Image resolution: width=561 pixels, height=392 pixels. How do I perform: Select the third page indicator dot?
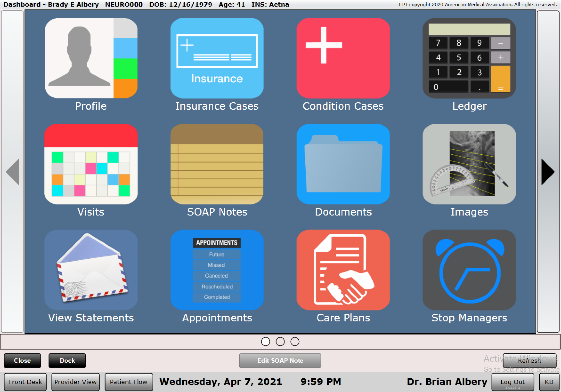coord(295,341)
